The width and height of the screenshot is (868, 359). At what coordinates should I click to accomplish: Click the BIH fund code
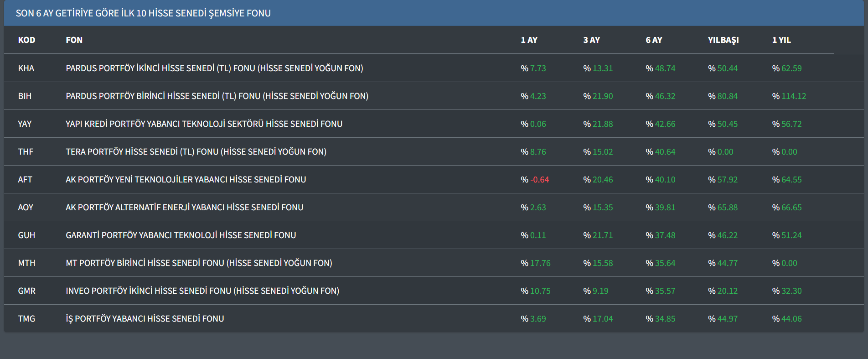click(25, 96)
